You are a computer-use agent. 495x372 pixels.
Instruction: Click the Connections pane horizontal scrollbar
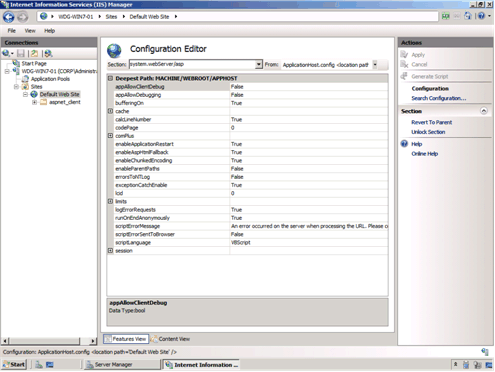(44, 341)
